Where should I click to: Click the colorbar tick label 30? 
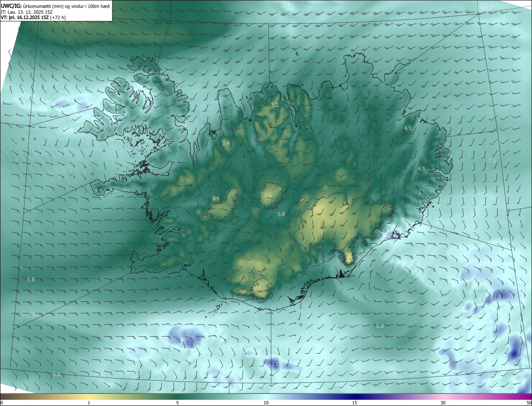[443, 403]
